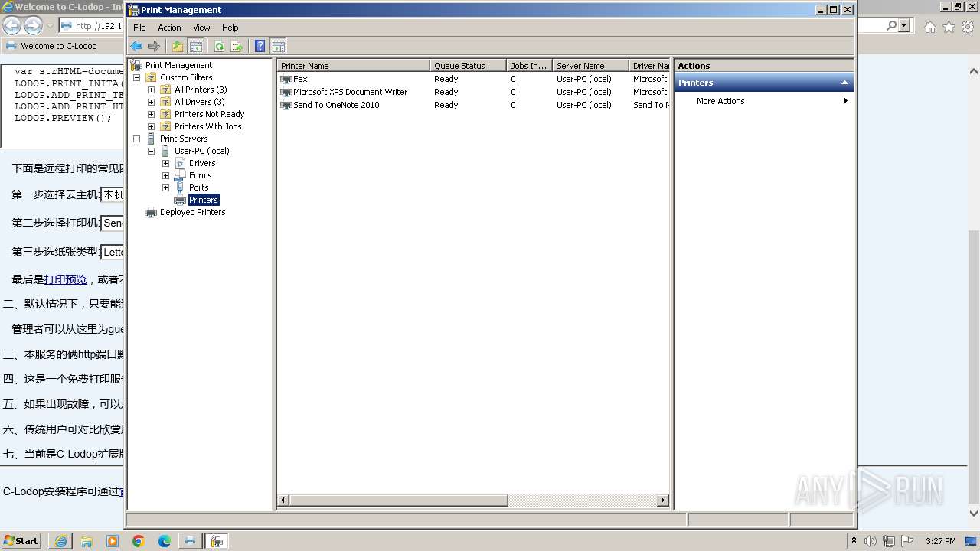This screenshot has height=551, width=980.
Task: Expand the Printers Not Ready node
Action: 151,114
